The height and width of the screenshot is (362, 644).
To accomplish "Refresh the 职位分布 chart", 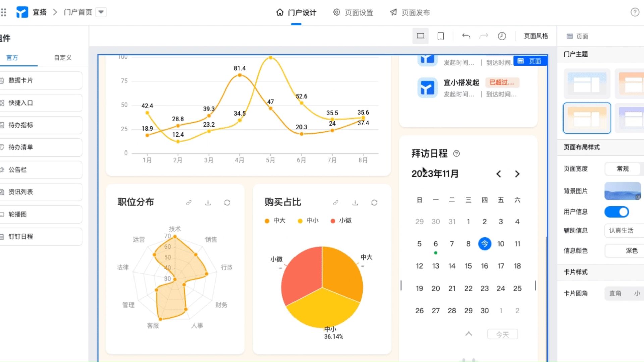I will pyautogui.click(x=227, y=203).
